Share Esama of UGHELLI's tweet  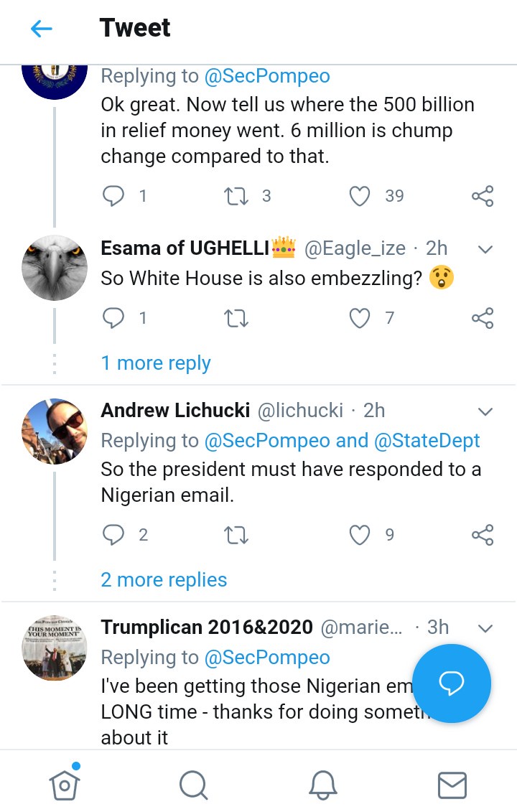(483, 318)
